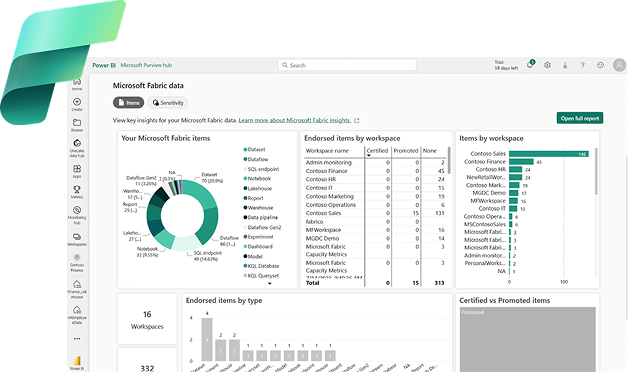Click the None column header

[430, 151]
